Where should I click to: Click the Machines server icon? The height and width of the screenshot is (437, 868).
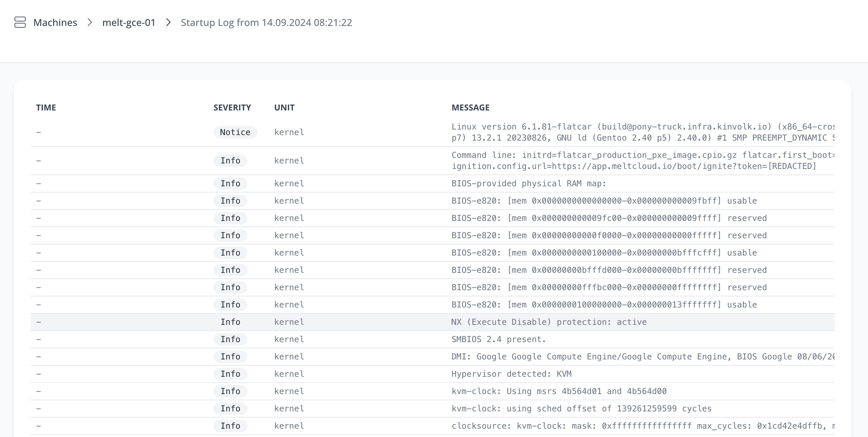20,23
